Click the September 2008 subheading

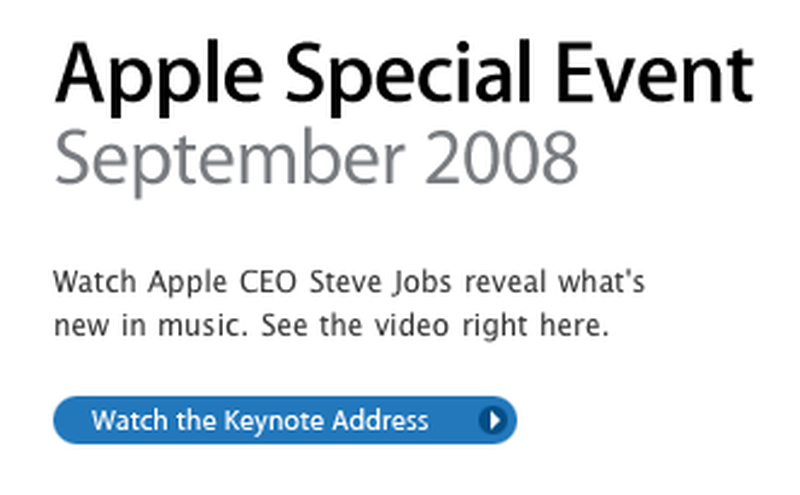click(x=316, y=160)
